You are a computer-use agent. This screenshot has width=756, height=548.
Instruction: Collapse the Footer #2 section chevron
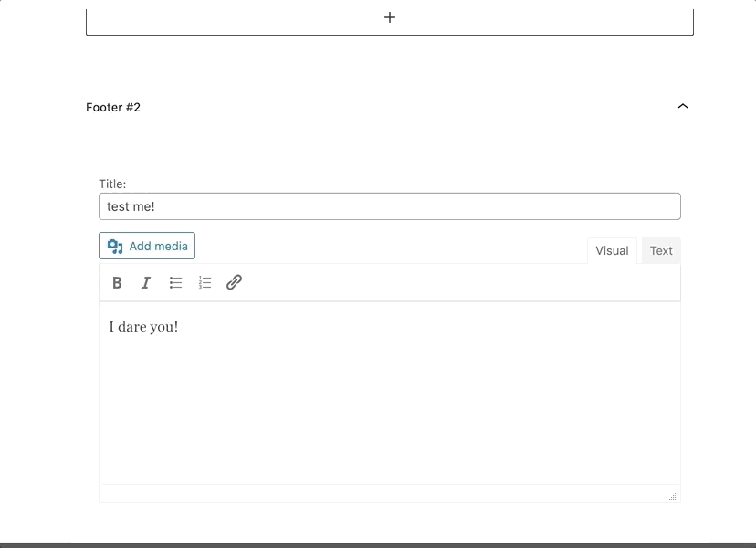(683, 106)
